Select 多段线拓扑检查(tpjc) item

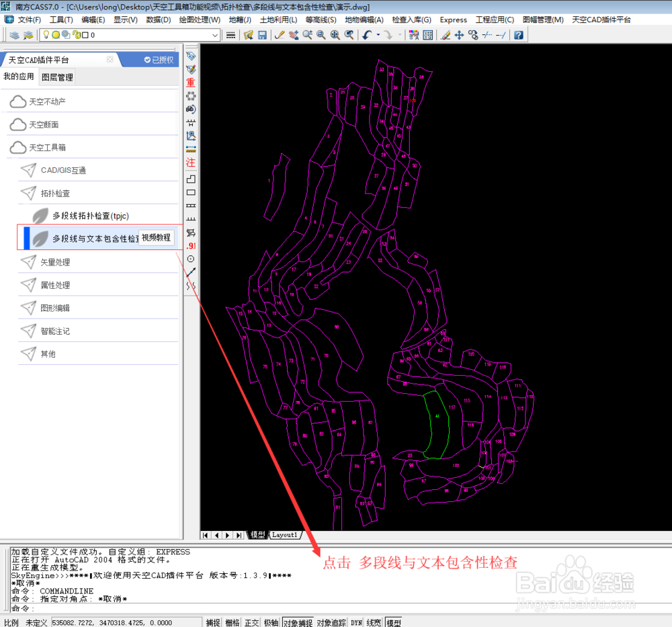point(91,216)
